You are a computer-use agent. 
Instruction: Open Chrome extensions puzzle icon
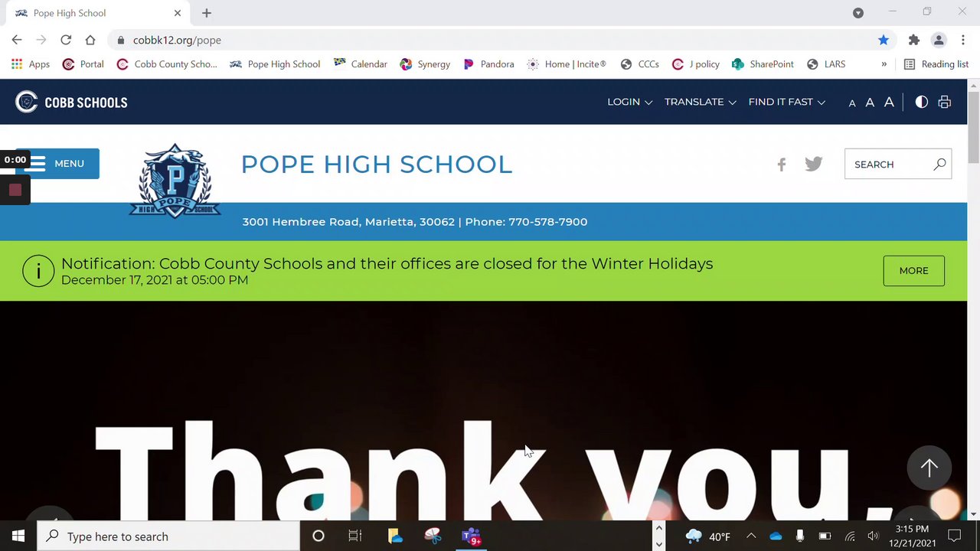pyautogui.click(x=913, y=40)
